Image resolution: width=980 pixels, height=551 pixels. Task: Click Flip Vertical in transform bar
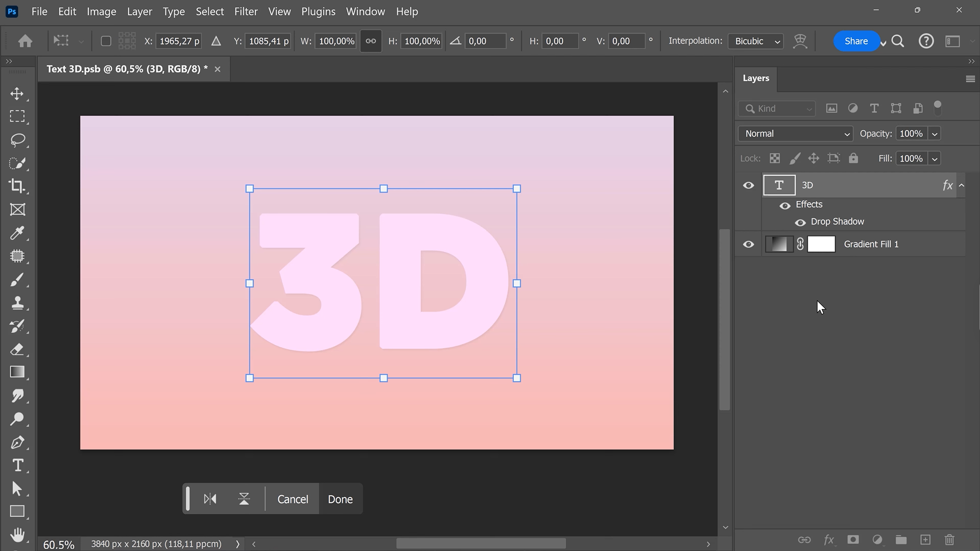[x=244, y=499]
